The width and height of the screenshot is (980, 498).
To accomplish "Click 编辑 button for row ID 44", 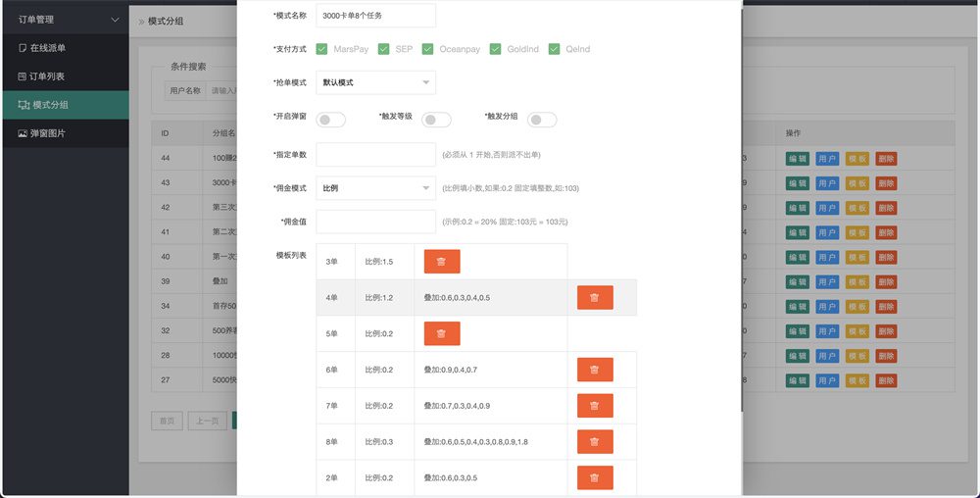I will point(798,159).
